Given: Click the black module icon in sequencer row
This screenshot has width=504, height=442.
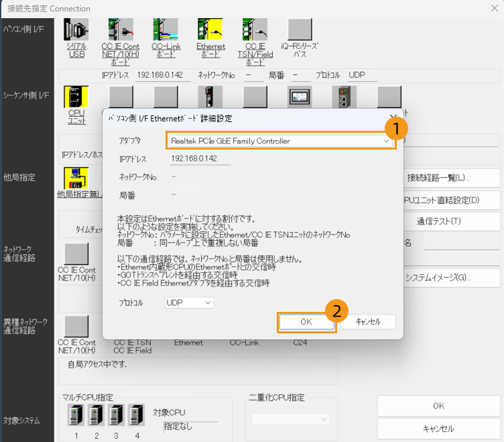Looking at the screenshot, I should [210, 97].
